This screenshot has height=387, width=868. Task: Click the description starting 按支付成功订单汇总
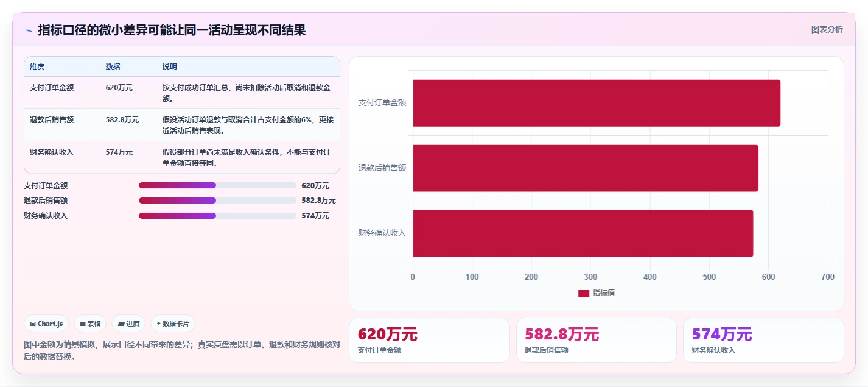point(247,93)
